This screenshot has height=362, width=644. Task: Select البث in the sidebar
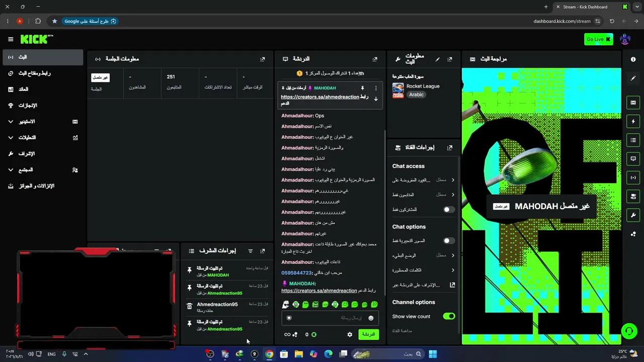43,57
